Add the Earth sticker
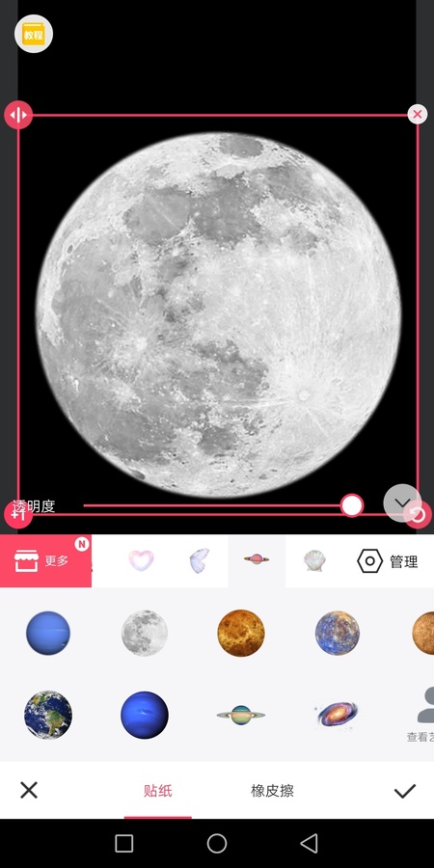Viewport: 434px width, 868px height. [x=48, y=715]
